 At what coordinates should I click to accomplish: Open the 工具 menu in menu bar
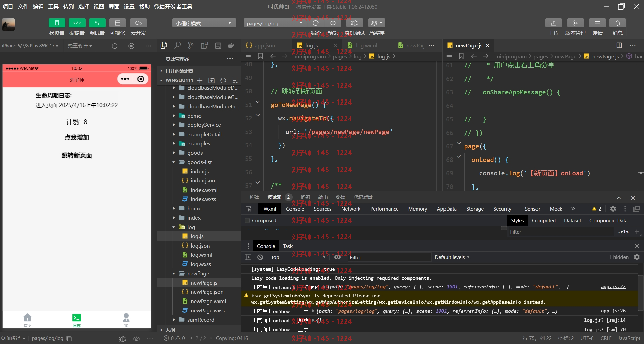53,6
